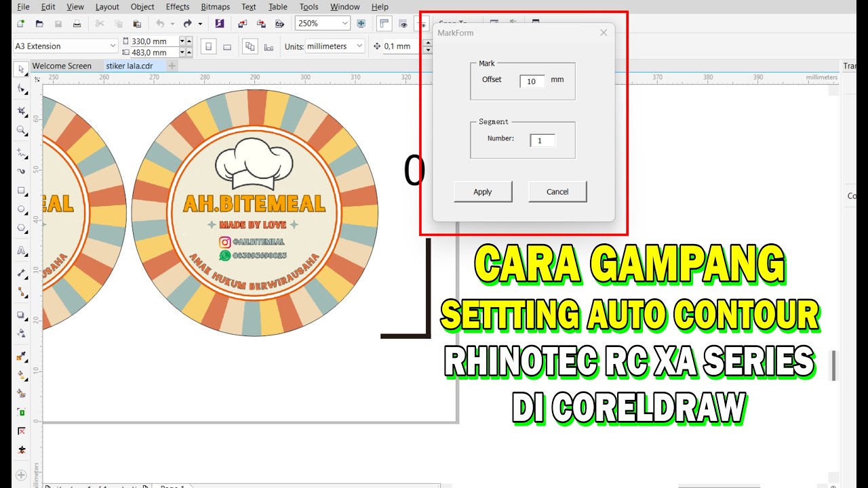Image resolution: width=868 pixels, height=488 pixels.
Task: Open the Window menu
Action: [345, 7]
